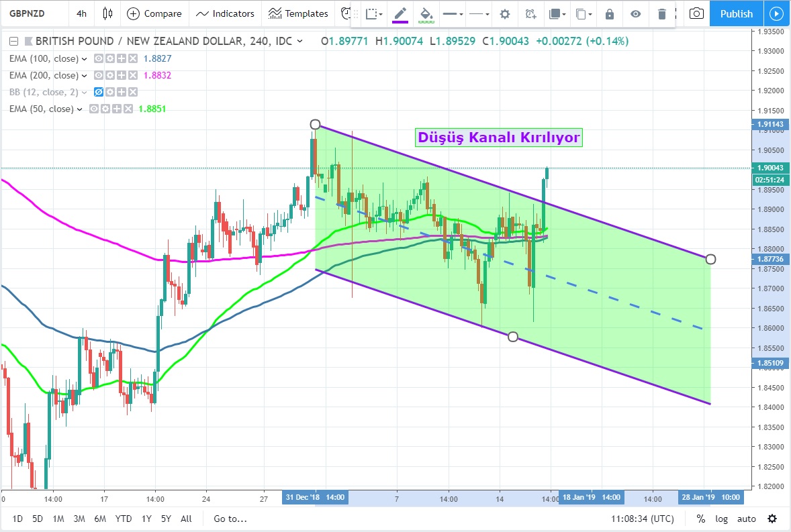Delete the selected drawing with trash icon

[662, 13]
